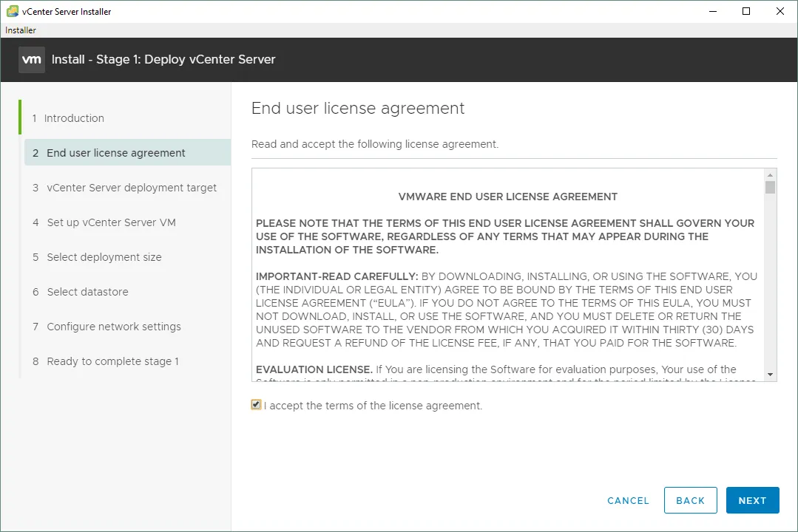Go BACK to the previous step
This screenshot has height=532, width=798.
coord(690,500)
